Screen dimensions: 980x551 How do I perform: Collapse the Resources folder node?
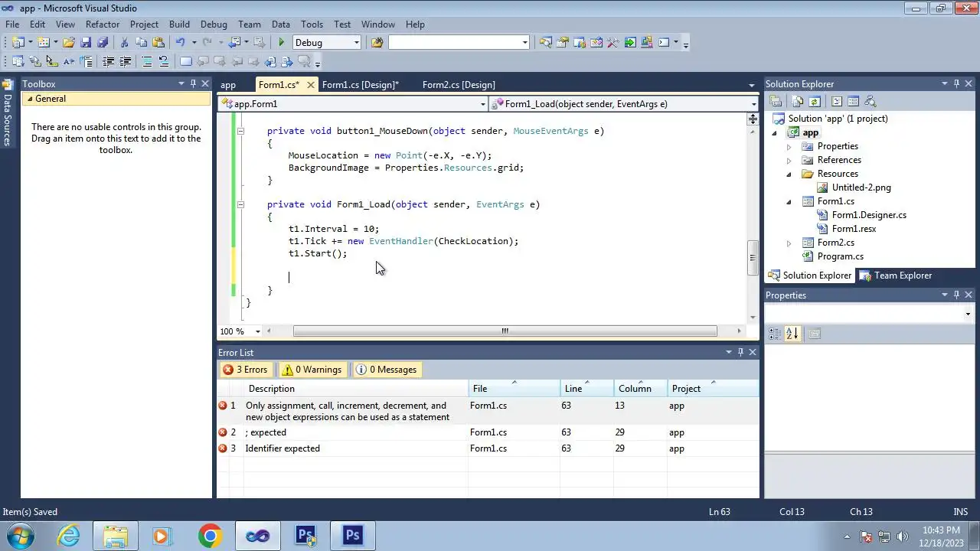789,174
